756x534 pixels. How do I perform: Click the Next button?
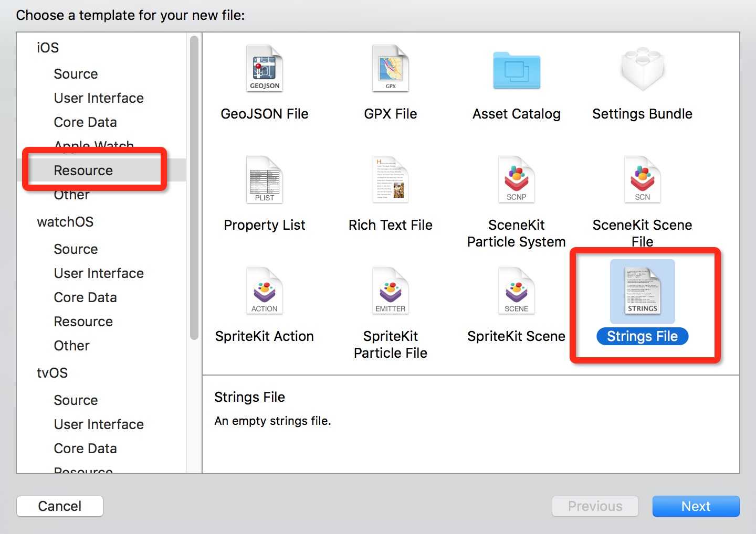coord(696,506)
